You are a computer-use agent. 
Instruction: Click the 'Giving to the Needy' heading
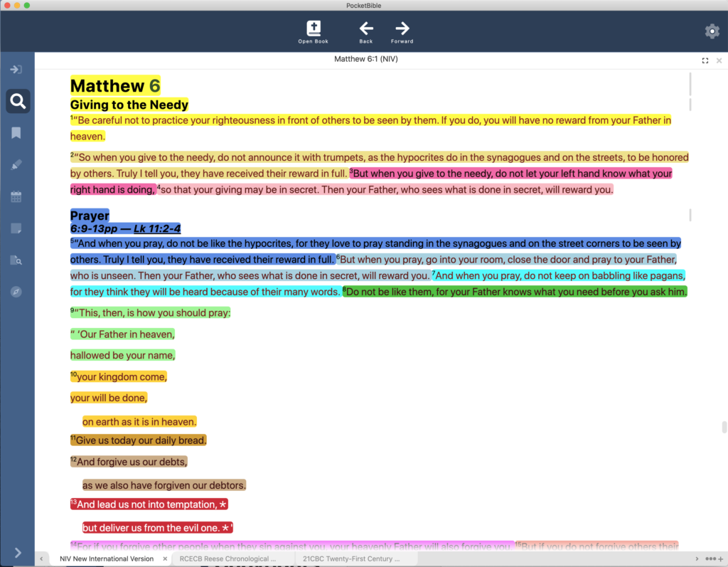(129, 105)
